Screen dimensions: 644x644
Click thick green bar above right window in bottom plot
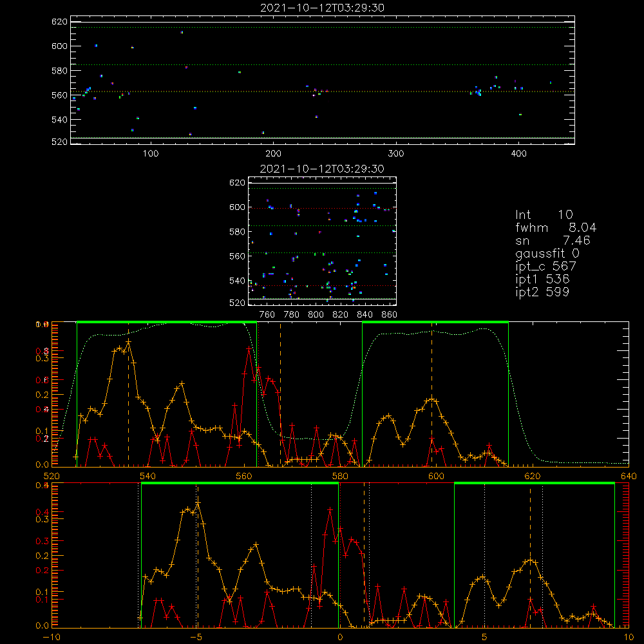[x=535, y=484]
